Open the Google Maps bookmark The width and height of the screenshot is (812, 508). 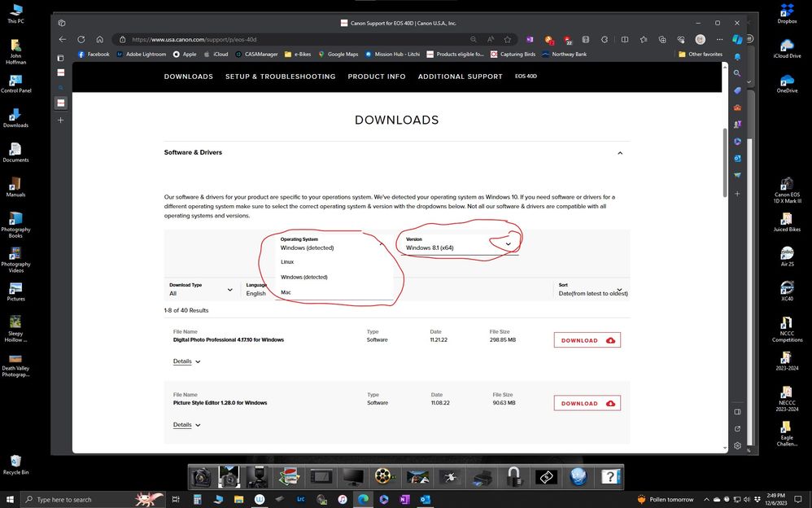tap(338, 55)
